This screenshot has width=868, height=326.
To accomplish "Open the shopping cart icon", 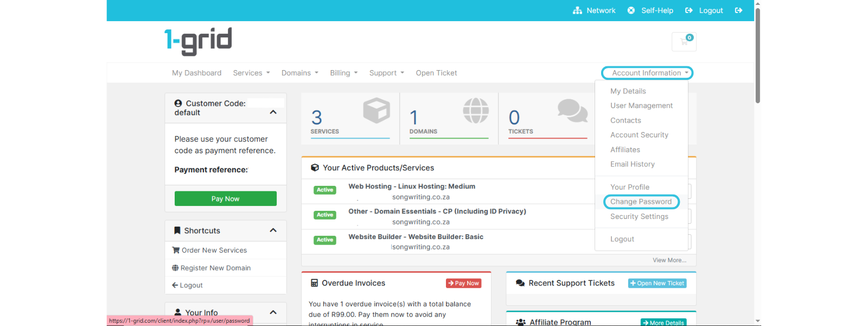I will [x=684, y=42].
